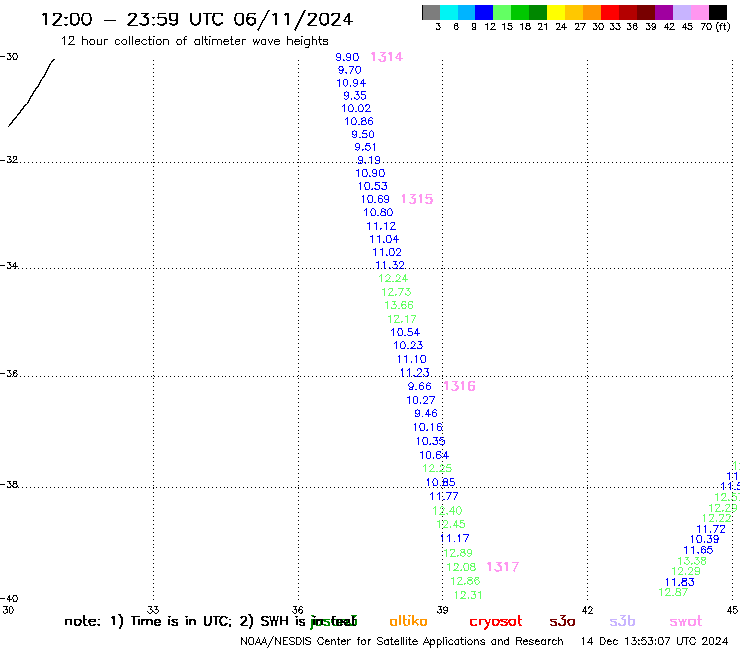
Task: Select the green wave height value 12.73
Action: point(396,292)
